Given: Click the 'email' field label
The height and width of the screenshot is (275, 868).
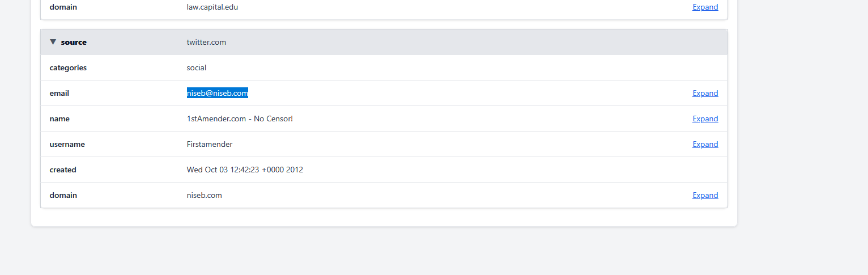Looking at the screenshot, I should (59, 94).
